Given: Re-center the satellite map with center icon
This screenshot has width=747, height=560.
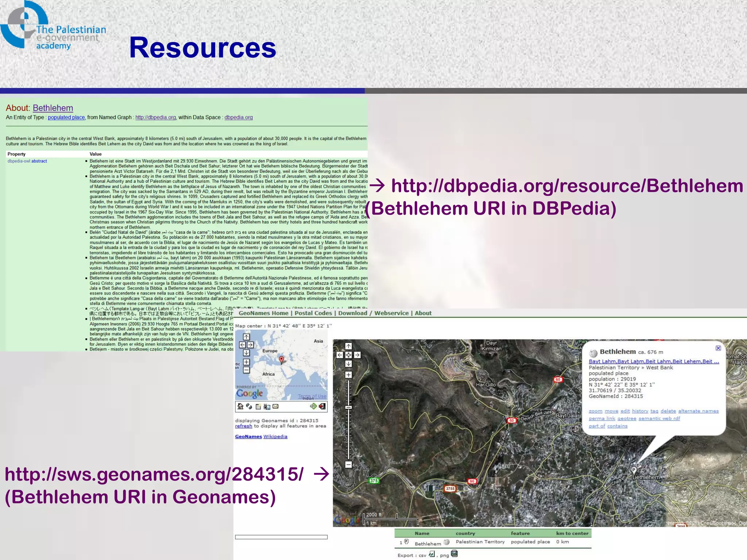Looking at the screenshot, I should [x=348, y=355].
